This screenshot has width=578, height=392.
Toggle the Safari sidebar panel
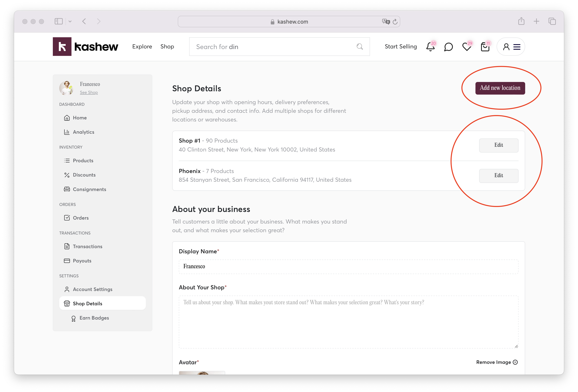tap(59, 22)
